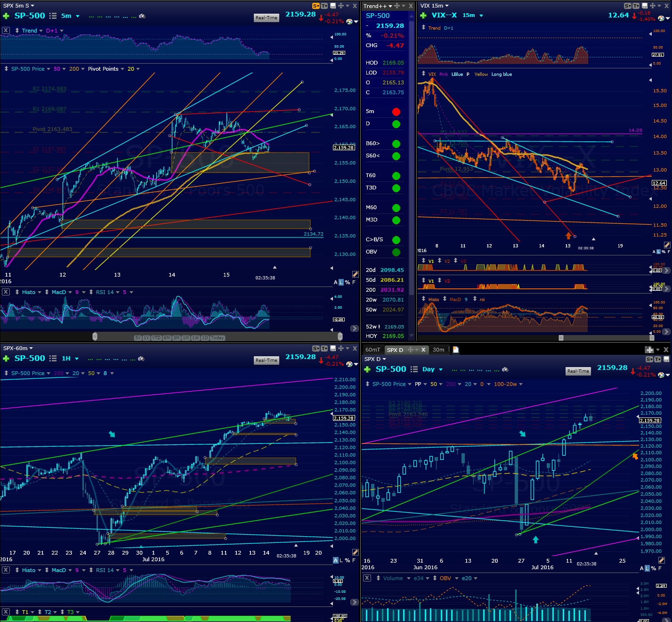
Task: Save the SPX-60m chart with the floppy disk icon
Action: pyautogui.click(x=333, y=348)
